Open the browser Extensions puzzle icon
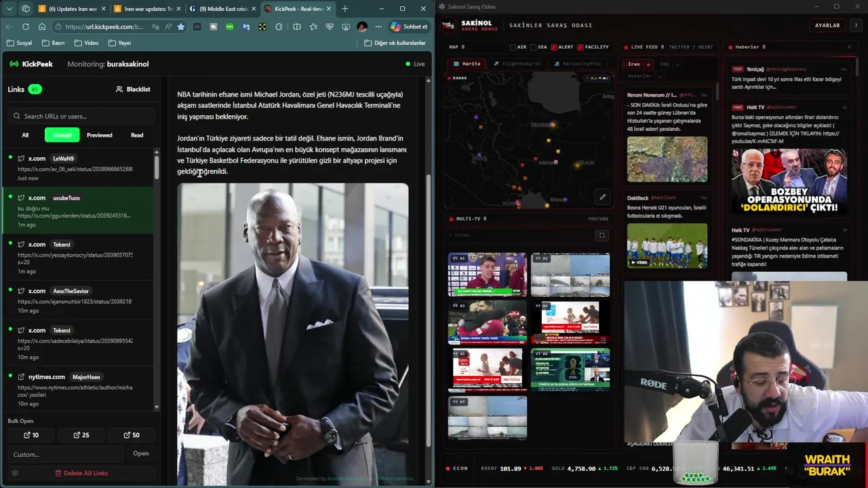868x488 pixels. point(279,26)
